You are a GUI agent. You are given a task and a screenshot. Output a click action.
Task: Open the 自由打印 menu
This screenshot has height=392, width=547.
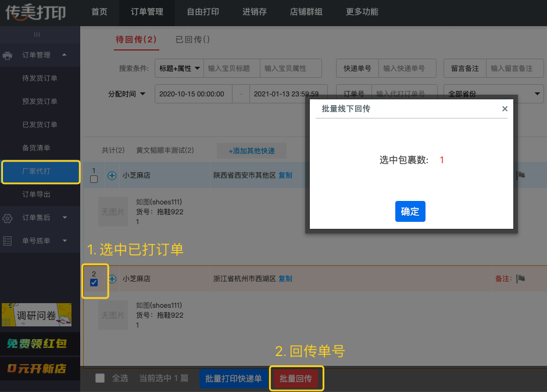[x=202, y=12]
